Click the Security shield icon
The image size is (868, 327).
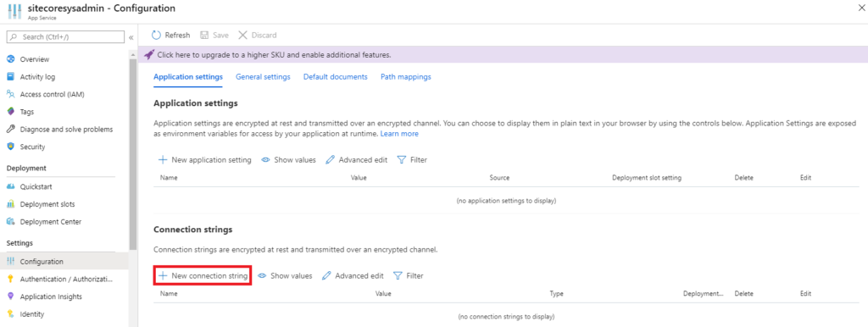pos(10,147)
